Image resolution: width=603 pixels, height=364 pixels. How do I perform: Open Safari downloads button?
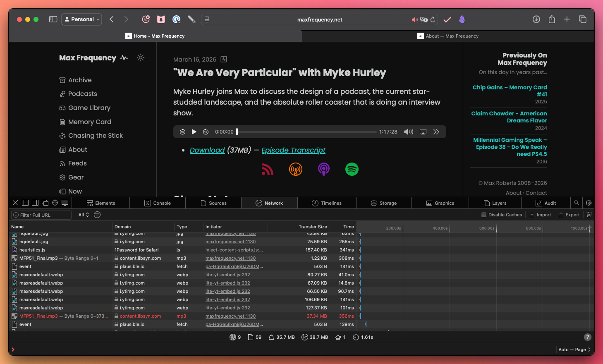(x=536, y=19)
